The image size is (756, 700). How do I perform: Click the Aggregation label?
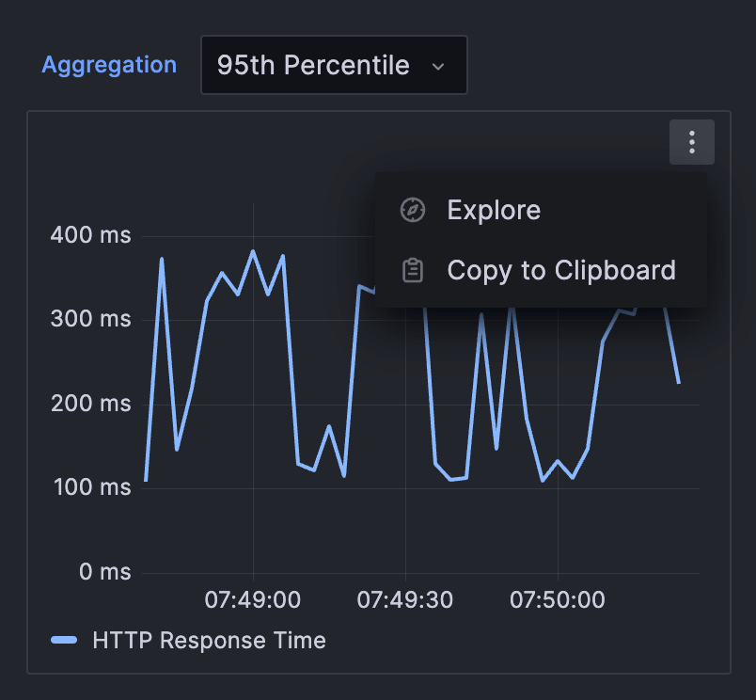coord(109,65)
